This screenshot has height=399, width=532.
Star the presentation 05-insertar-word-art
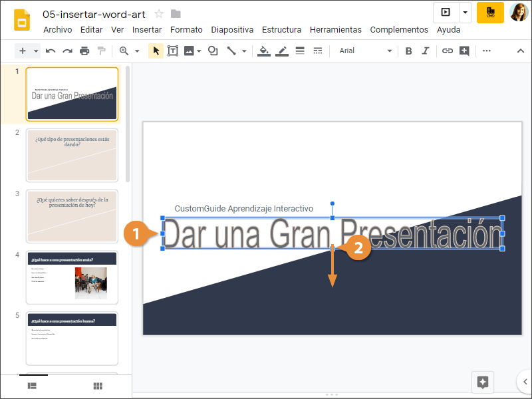(159, 14)
